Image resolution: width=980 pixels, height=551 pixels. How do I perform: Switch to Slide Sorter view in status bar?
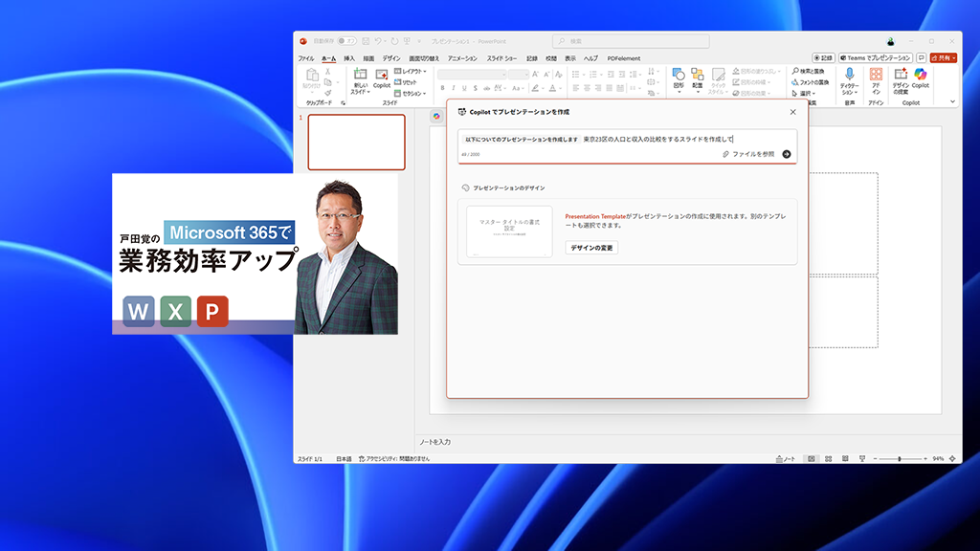pos(828,458)
